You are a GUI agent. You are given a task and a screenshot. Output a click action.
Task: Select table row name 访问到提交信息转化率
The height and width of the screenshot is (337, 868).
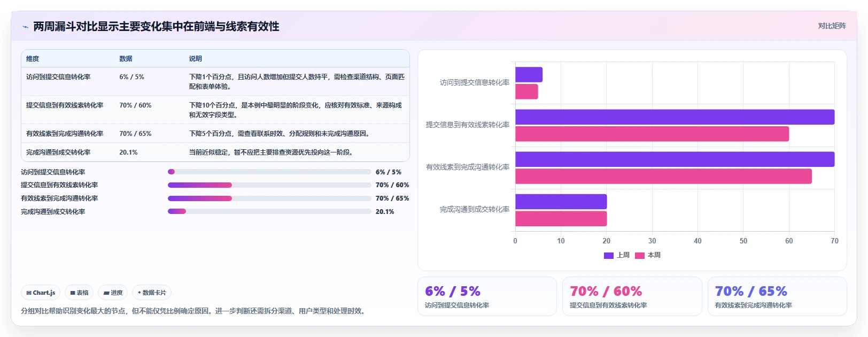(x=58, y=77)
